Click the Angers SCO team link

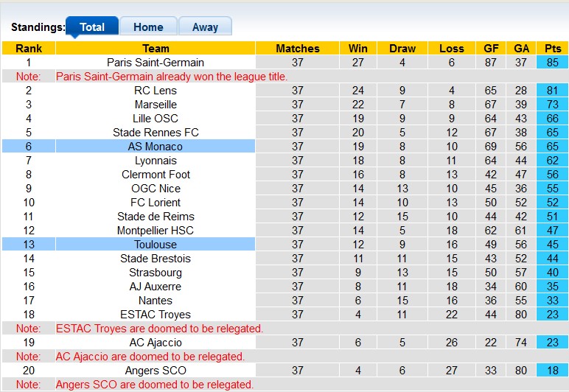(156, 371)
